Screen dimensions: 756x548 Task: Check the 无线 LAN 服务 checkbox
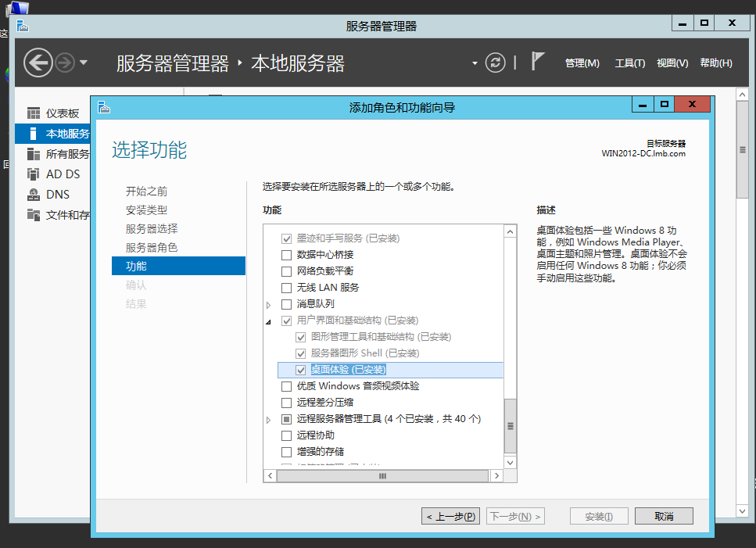click(x=286, y=288)
